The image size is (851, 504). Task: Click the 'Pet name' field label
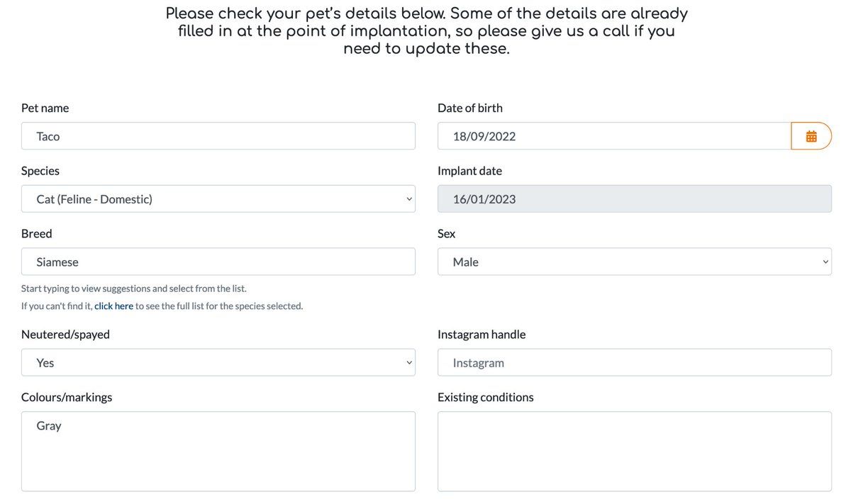click(45, 108)
